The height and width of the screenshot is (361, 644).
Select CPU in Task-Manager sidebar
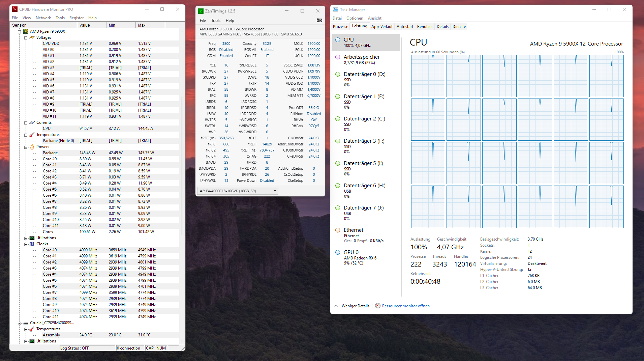point(366,43)
